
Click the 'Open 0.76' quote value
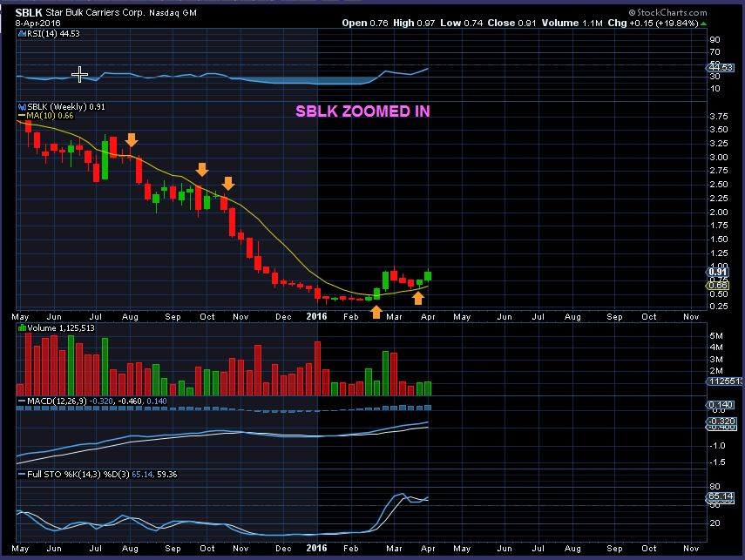tap(365, 23)
